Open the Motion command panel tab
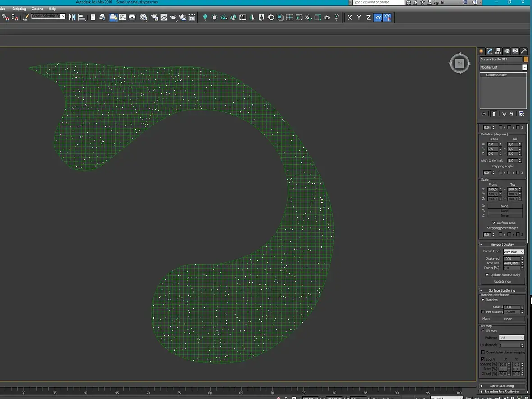 point(507,51)
